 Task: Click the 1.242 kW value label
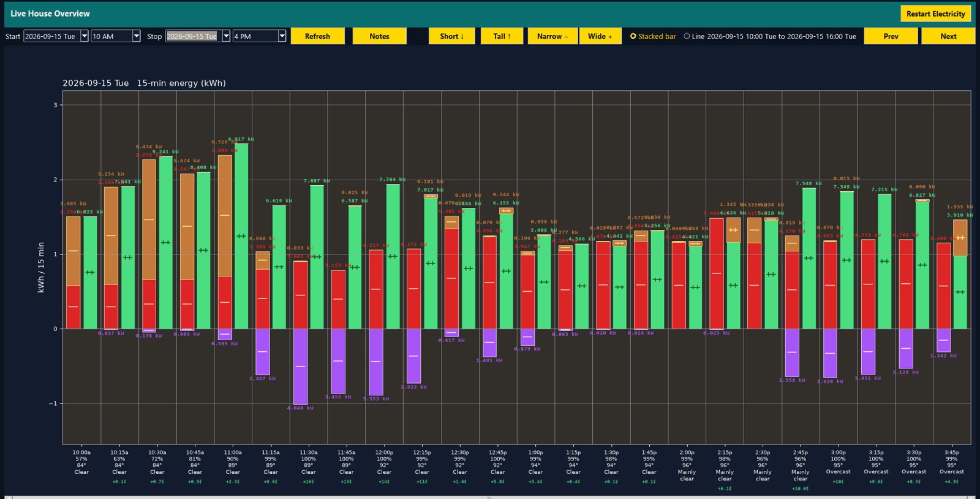943,356
